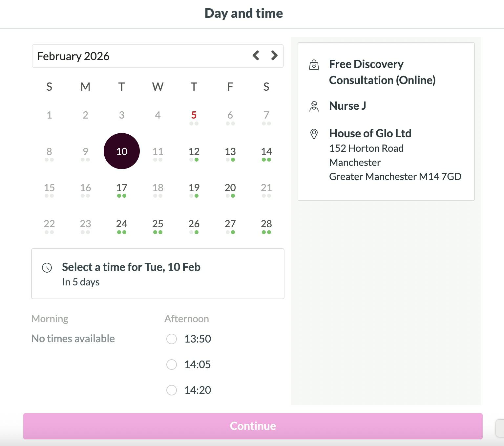Select the 13:50 afternoon time slot
Image resolution: width=504 pixels, height=446 pixels.
pos(172,339)
